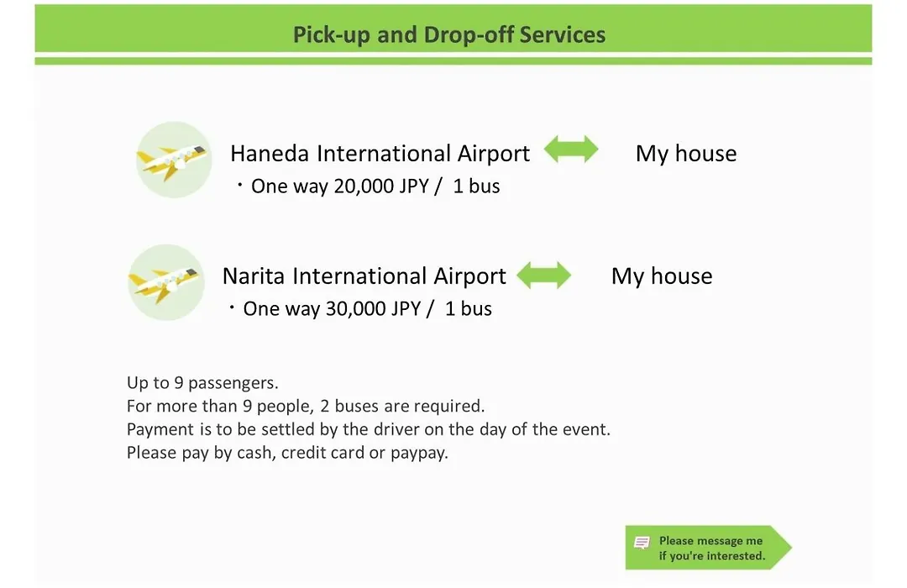This screenshot has height=588, width=907.
Task: Click the Narita airplane icon
Action: pyautogui.click(x=166, y=282)
